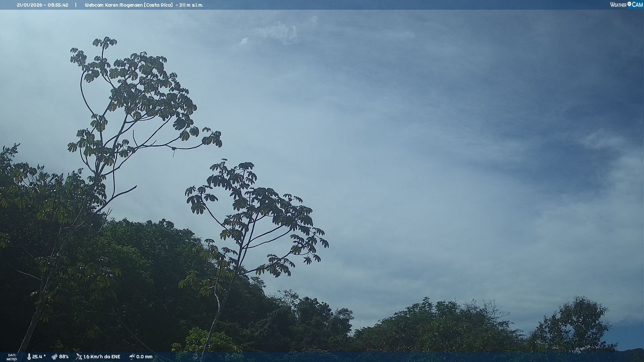
Task: Click the WeatherCam logo
Action: click(x=626, y=5)
